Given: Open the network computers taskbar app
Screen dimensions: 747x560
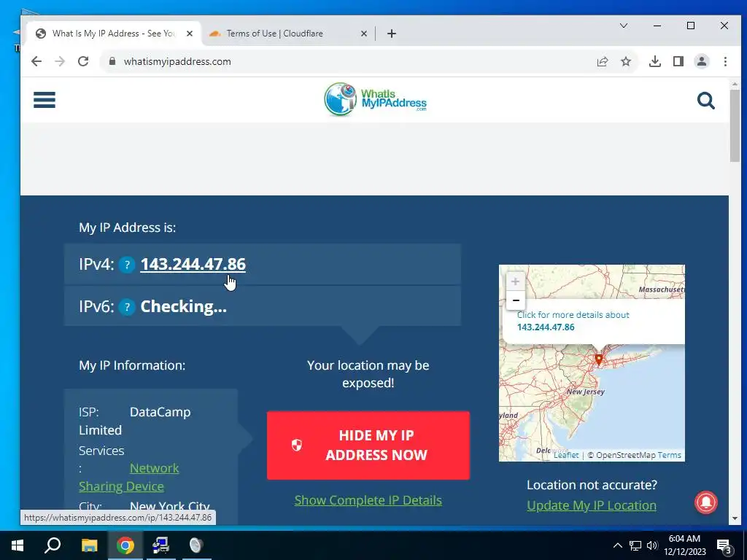Looking at the screenshot, I should click(161, 545).
